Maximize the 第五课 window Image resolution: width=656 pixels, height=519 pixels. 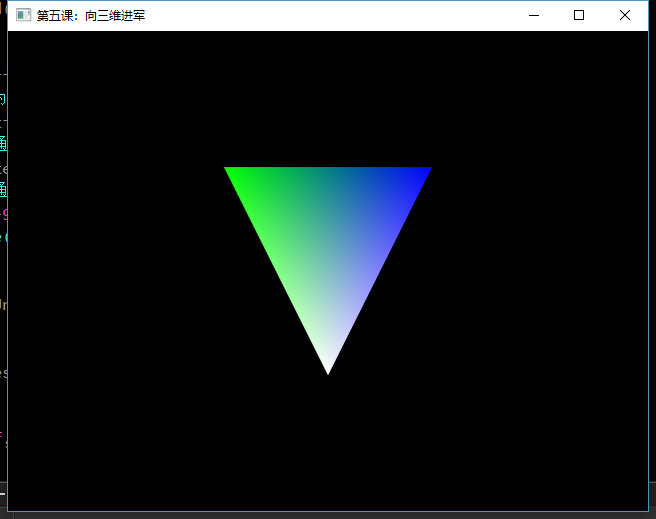[x=579, y=15]
